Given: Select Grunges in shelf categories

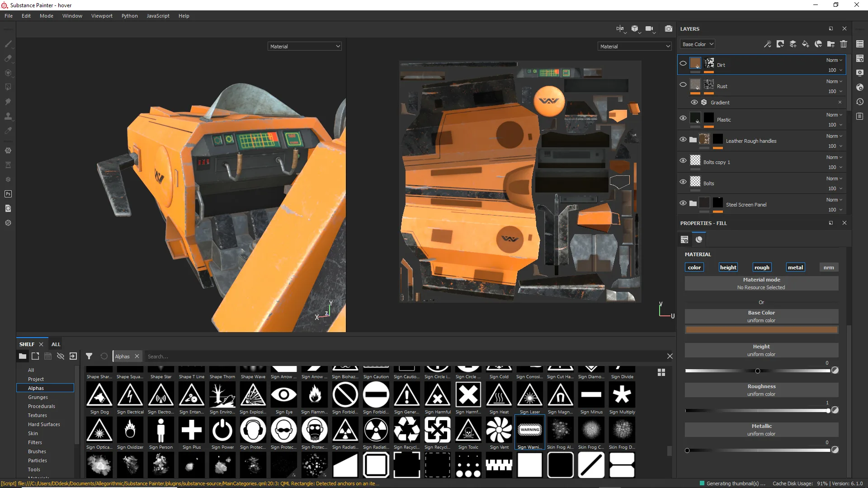Looking at the screenshot, I should 38,397.
